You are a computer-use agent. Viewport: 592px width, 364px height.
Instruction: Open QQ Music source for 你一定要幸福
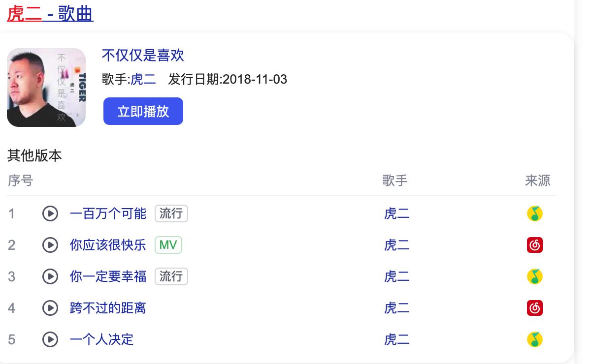click(x=534, y=276)
